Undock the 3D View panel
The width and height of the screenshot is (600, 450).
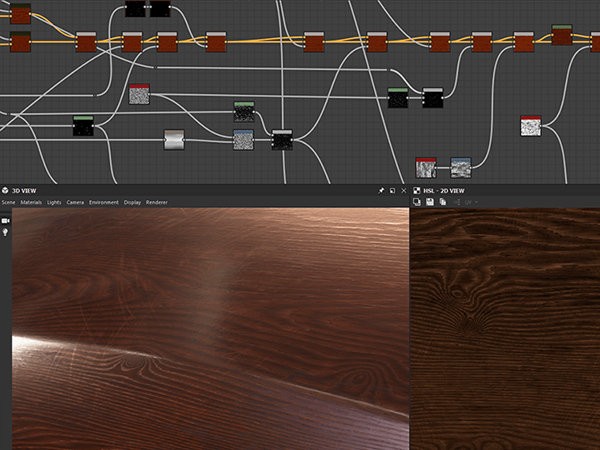pyautogui.click(x=392, y=191)
